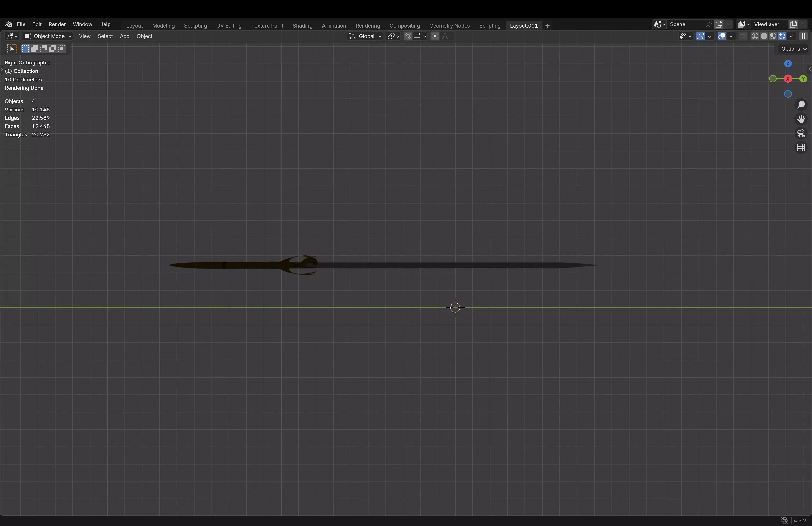The height and width of the screenshot is (526, 812).
Task: Open the viewport View menu
Action: point(85,36)
